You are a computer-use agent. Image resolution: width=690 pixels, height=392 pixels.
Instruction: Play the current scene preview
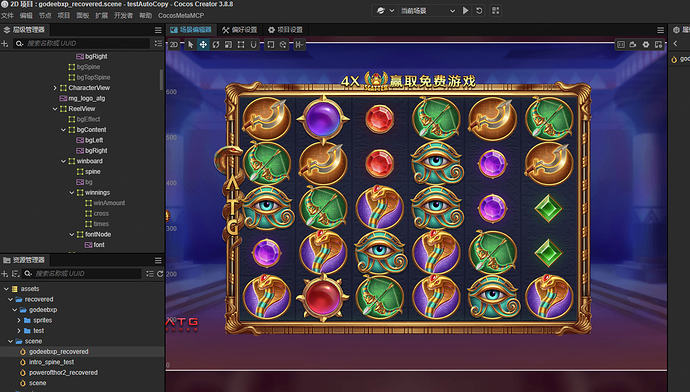pyautogui.click(x=466, y=11)
